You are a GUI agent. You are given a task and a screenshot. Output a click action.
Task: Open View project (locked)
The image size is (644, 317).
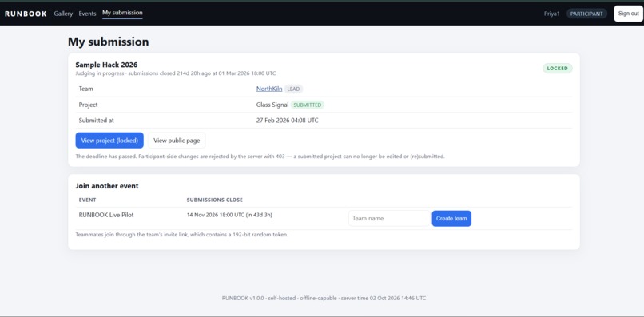click(109, 141)
